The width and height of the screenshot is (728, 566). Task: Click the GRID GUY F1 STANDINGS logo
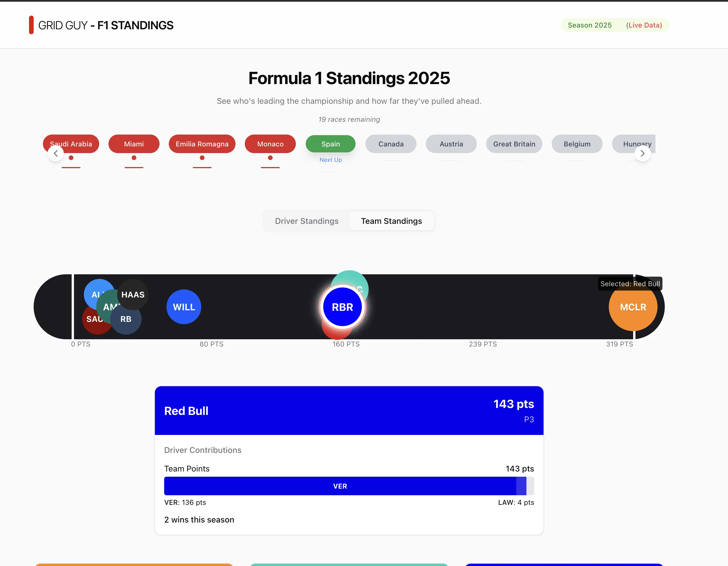coord(101,25)
